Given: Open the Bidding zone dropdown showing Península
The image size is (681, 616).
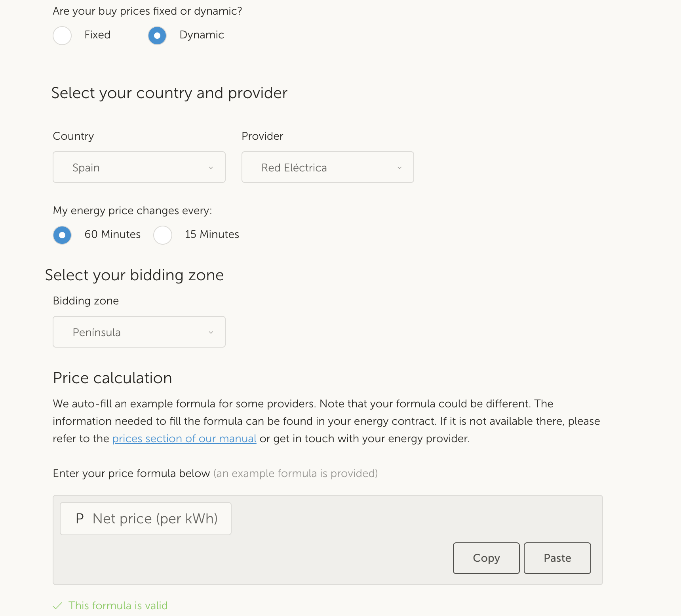Looking at the screenshot, I should (139, 332).
